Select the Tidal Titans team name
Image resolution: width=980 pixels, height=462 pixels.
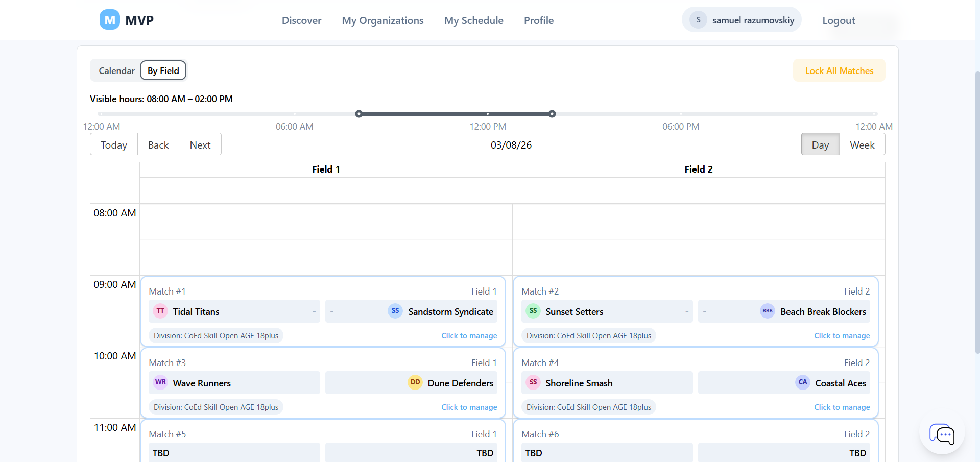tap(196, 311)
